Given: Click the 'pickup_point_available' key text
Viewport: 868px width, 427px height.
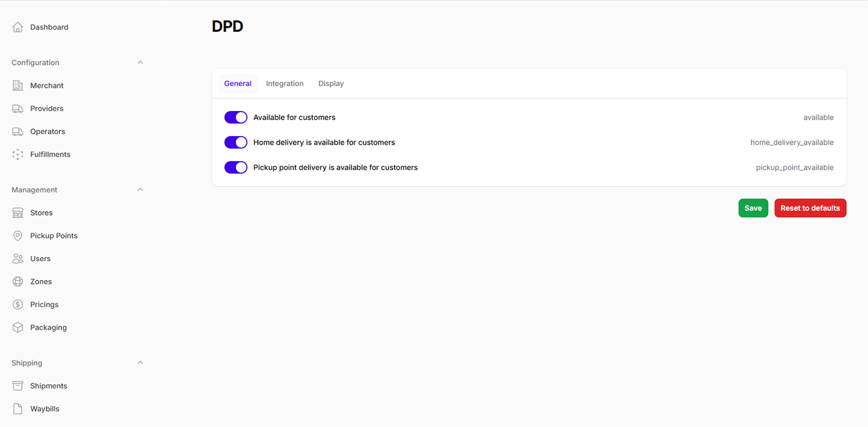Looking at the screenshot, I should pos(795,167).
